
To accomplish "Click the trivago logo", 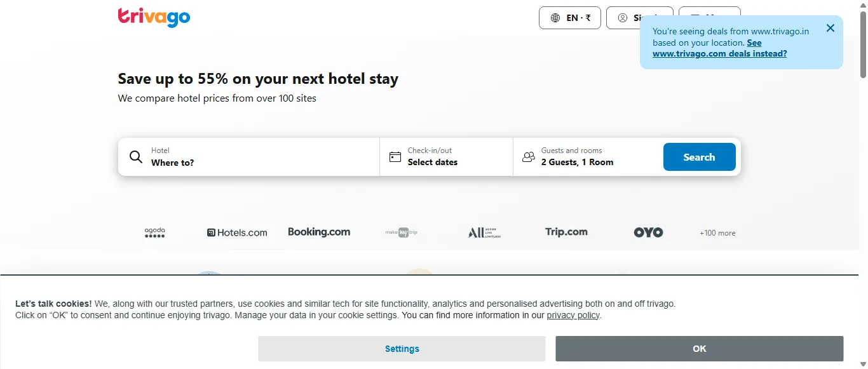I will tap(154, 17).
